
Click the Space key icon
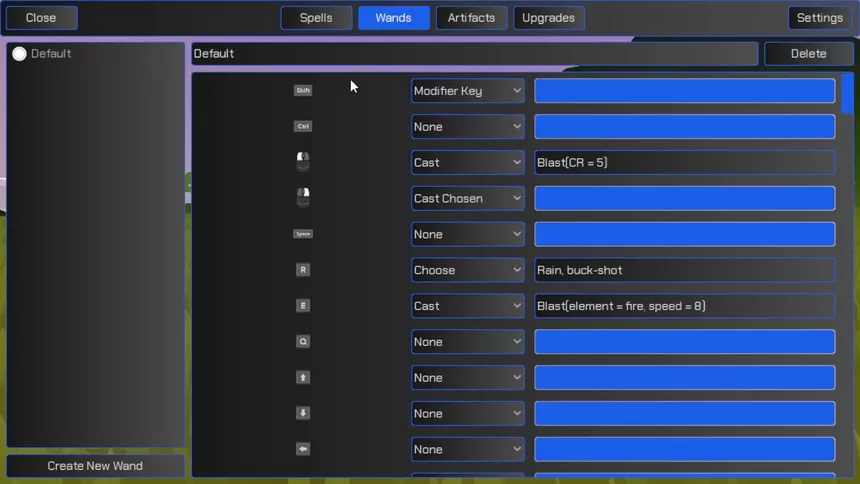pyautogui.click(x=303, y=234)
